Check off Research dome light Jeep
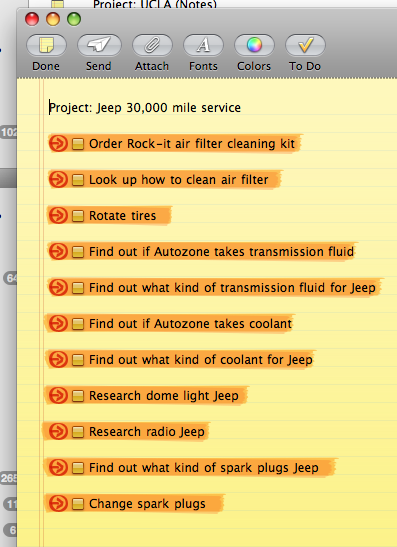 click(78, 396)
